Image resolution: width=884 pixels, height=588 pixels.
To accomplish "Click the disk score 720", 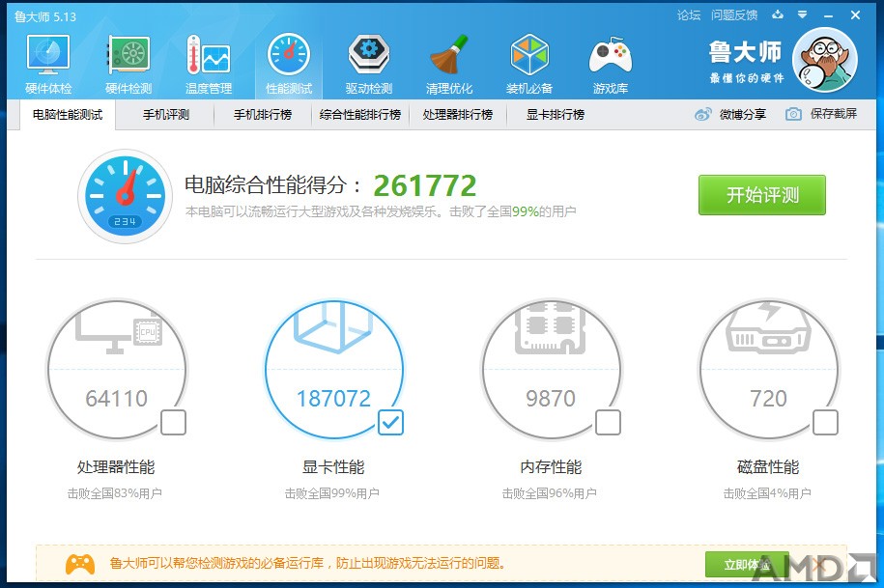I will coord(768,398).
